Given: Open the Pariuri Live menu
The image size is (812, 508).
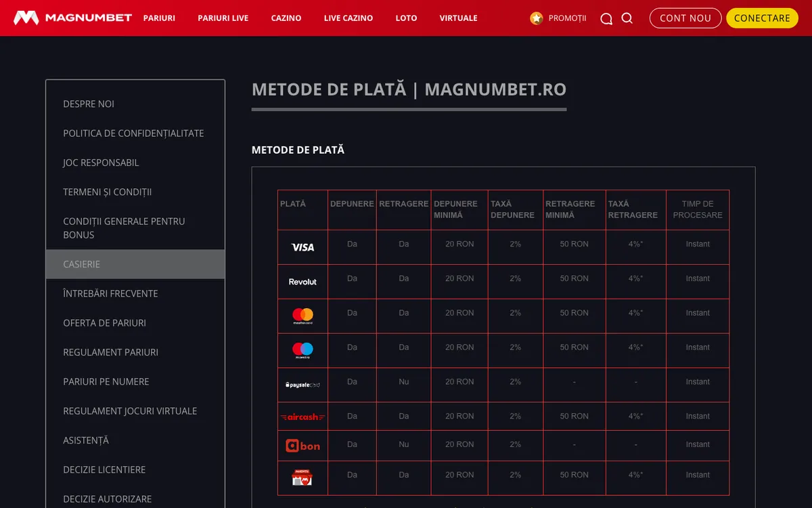Looking at the screenshot, I should click(223, 18).
